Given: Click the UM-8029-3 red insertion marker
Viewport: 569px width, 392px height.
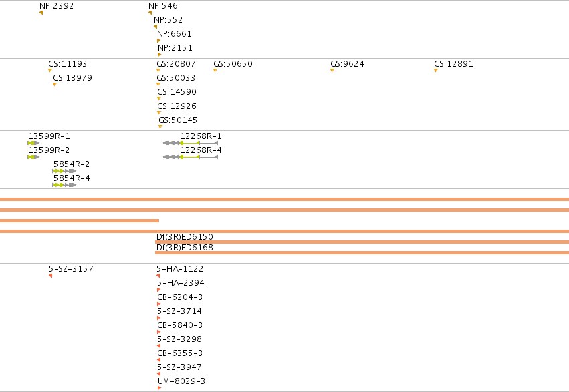Looking at the screenshot, I should pyautogui.click(x=160, y=388).
